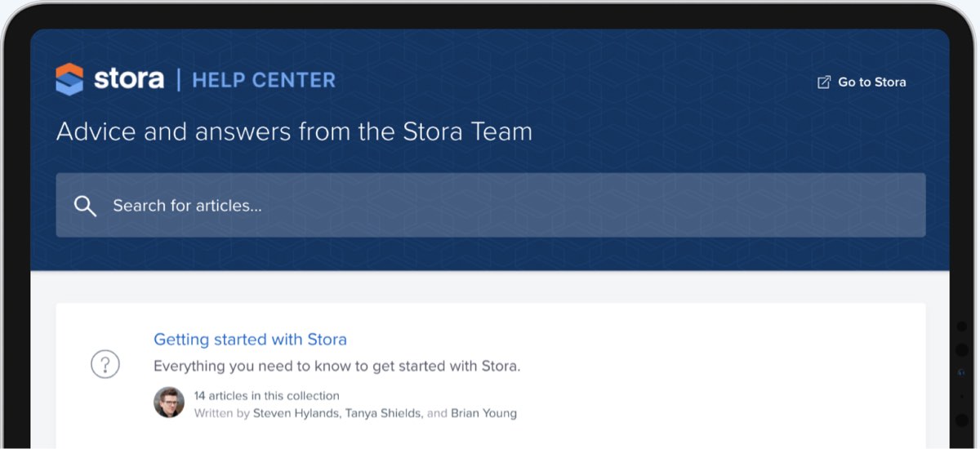This screenshot has width=980, height=449.
Task: Click the magnifying glass search icon
Action: point(85,206)
